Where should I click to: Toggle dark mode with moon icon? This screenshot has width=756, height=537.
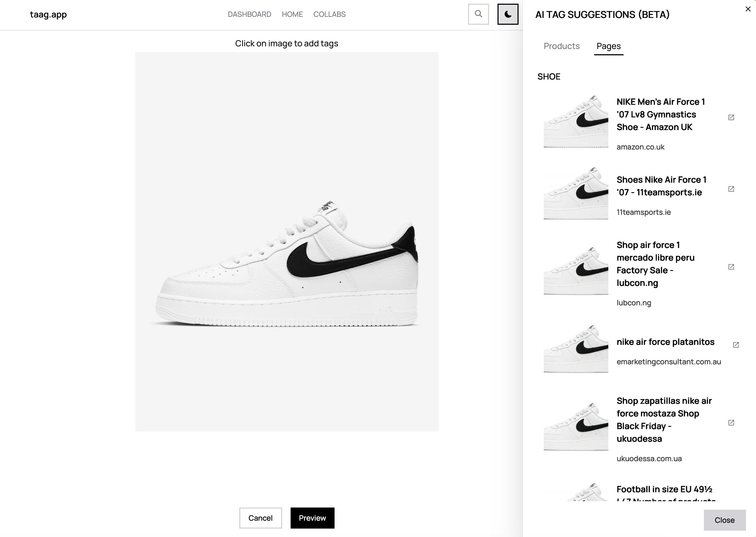pos(508,14)
